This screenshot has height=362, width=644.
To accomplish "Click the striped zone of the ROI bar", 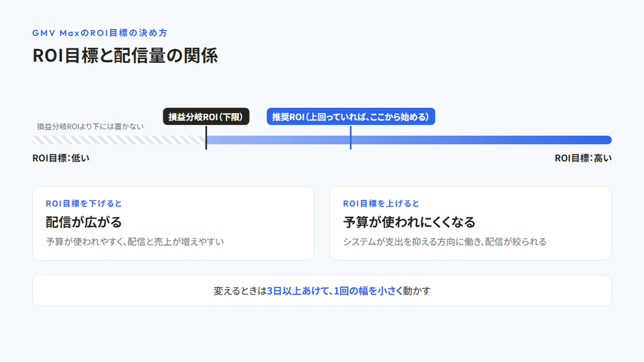I will 119,140.
